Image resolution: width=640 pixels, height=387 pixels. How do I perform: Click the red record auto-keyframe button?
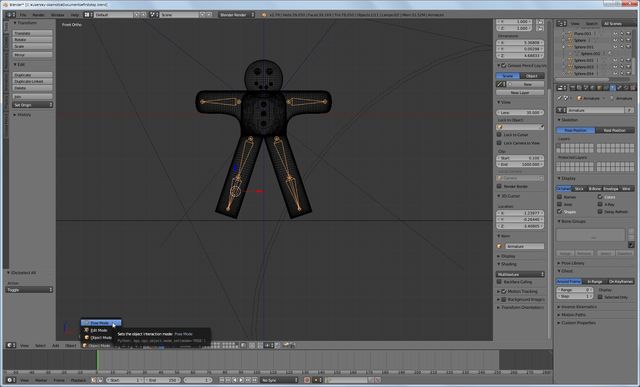coord(307,380)
